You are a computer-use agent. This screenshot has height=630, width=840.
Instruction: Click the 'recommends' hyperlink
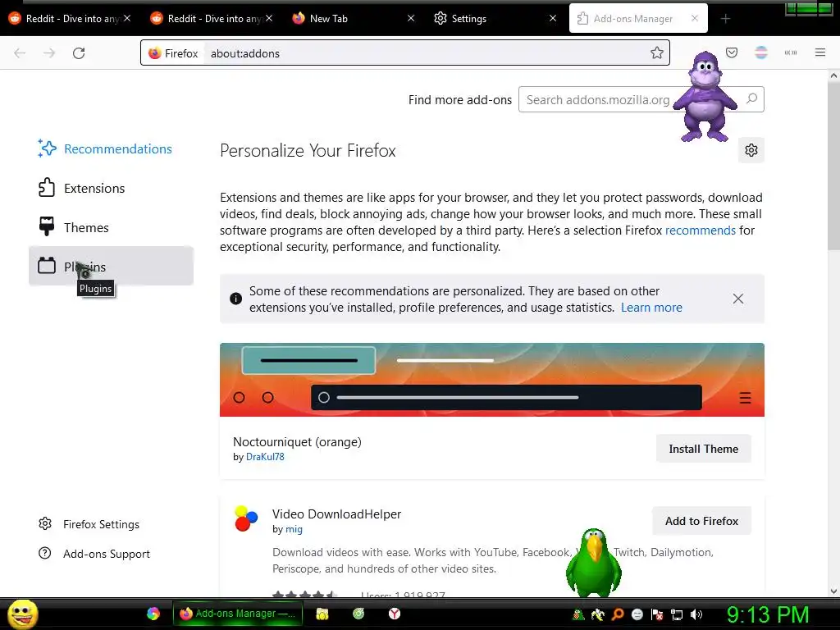[x=701, y=231]
